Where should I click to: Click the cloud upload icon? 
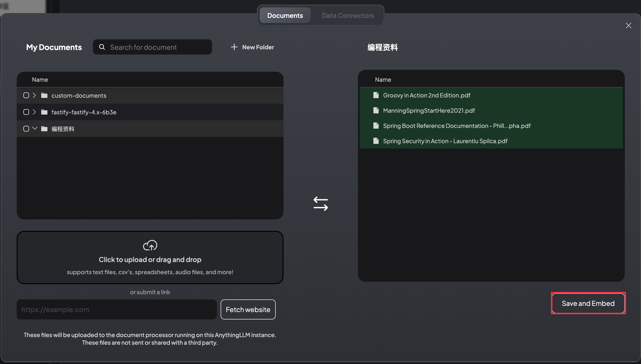[150, 245]
